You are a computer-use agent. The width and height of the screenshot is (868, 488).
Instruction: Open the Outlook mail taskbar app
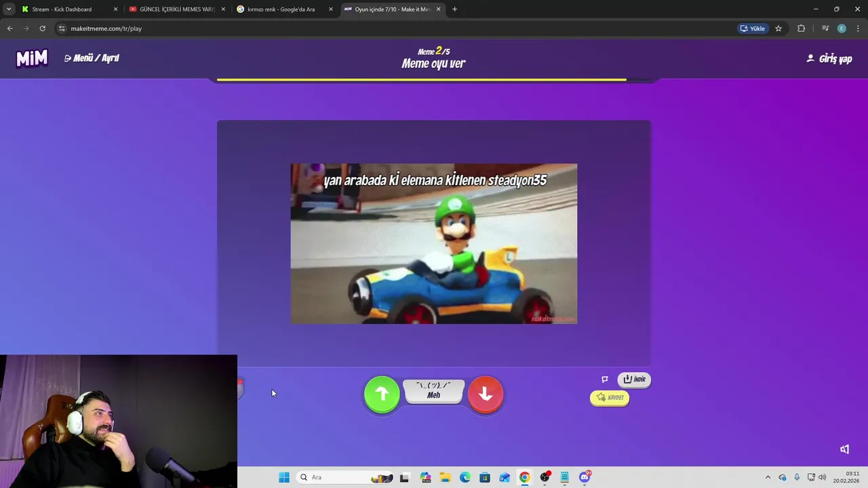[x=505, y=477]
